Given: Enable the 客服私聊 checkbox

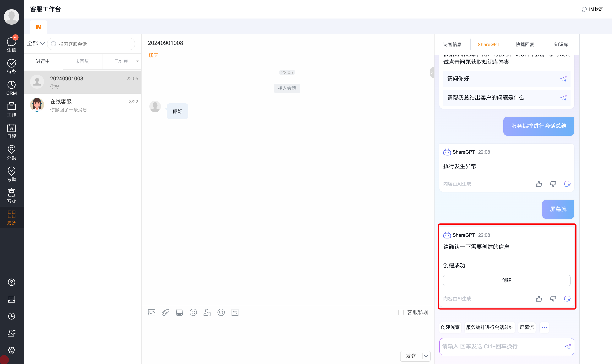Looking at the screenshot, I should click(x=401, y=312).
